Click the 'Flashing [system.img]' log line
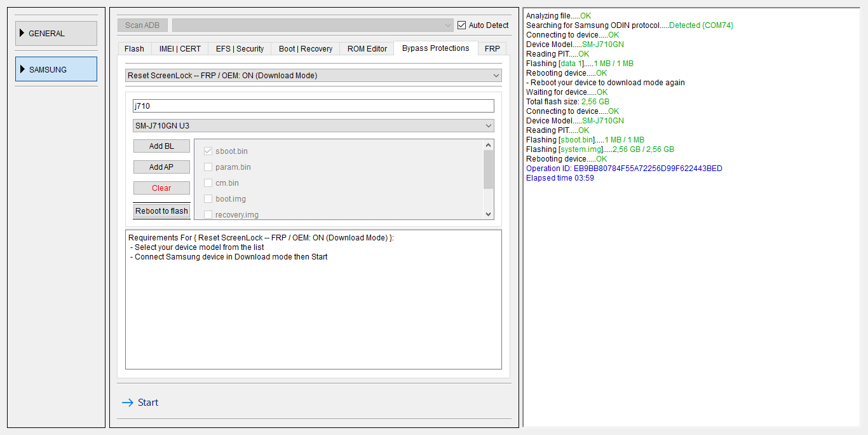 (x=600, y=149)
